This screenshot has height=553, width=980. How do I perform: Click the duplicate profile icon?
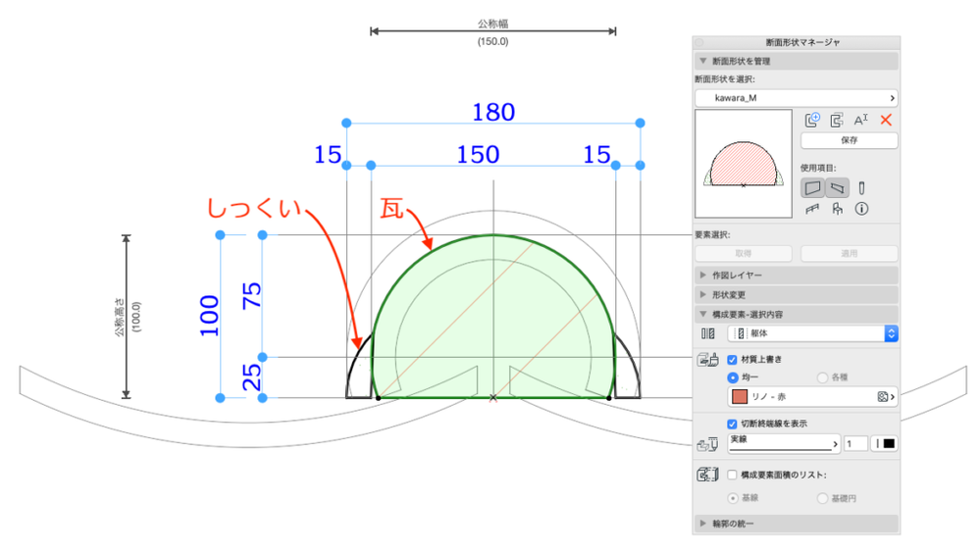click(836, 120)
